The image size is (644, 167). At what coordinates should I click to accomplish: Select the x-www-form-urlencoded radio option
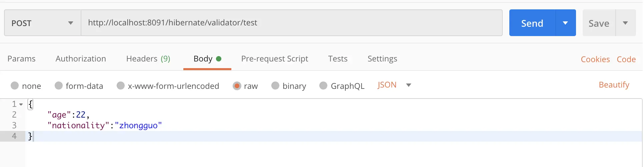tap(121, 86)
